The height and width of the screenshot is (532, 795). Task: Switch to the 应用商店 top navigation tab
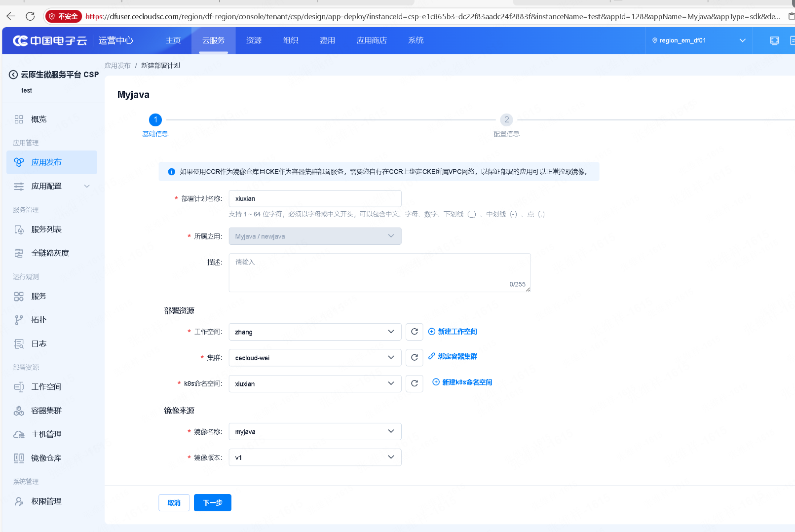371,40
